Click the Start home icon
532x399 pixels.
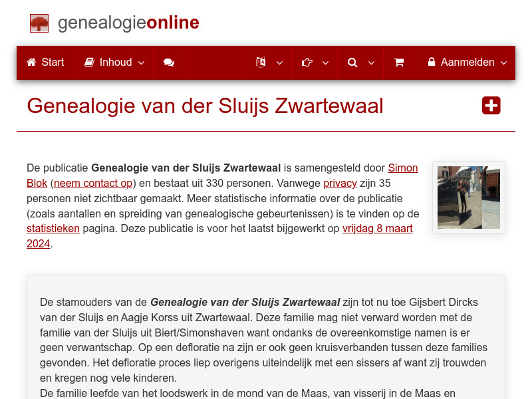(31, 62)
